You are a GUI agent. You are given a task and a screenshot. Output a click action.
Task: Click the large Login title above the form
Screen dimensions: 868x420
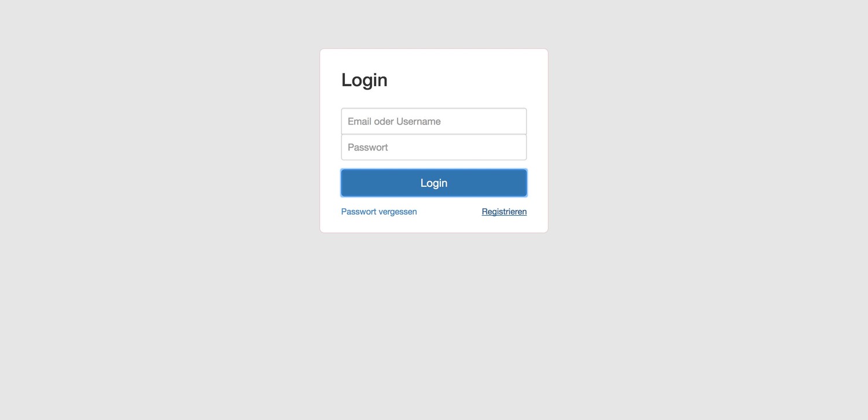[x=365, y=80]
